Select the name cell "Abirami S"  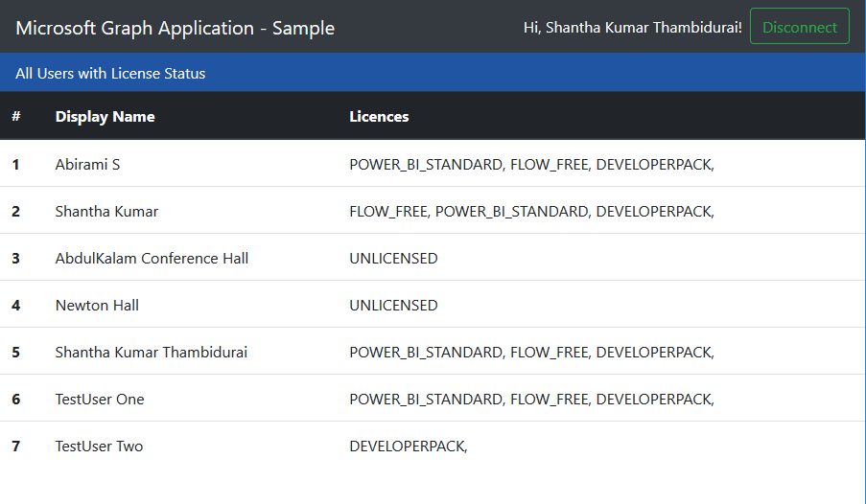pos(87,164)
